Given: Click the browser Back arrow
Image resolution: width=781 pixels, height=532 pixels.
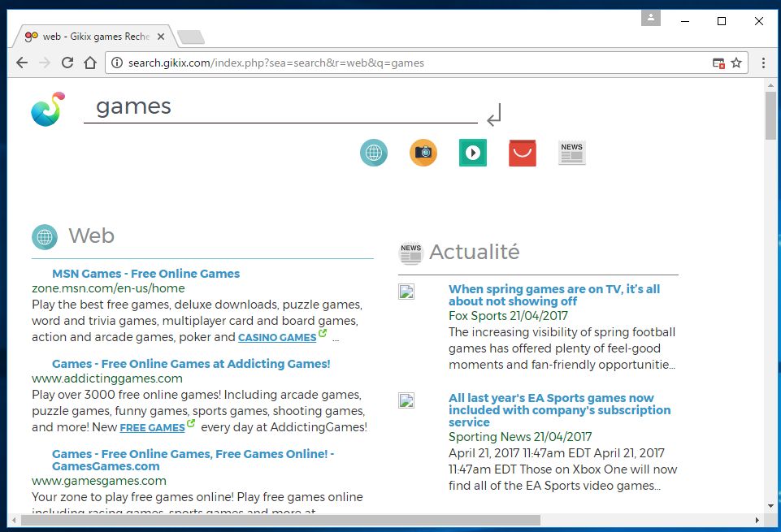Looking at the screenshot, I should [x=22, y=63].
